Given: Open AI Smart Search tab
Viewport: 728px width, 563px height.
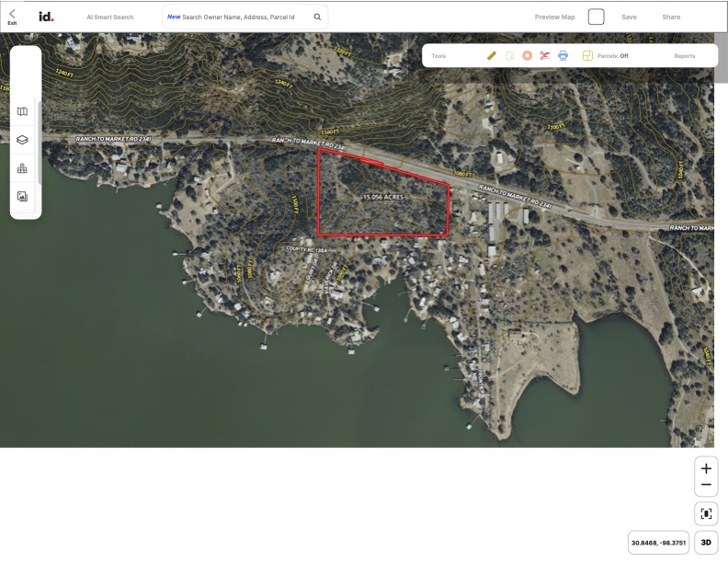Looking at the screenshot, I should [110, 17].
